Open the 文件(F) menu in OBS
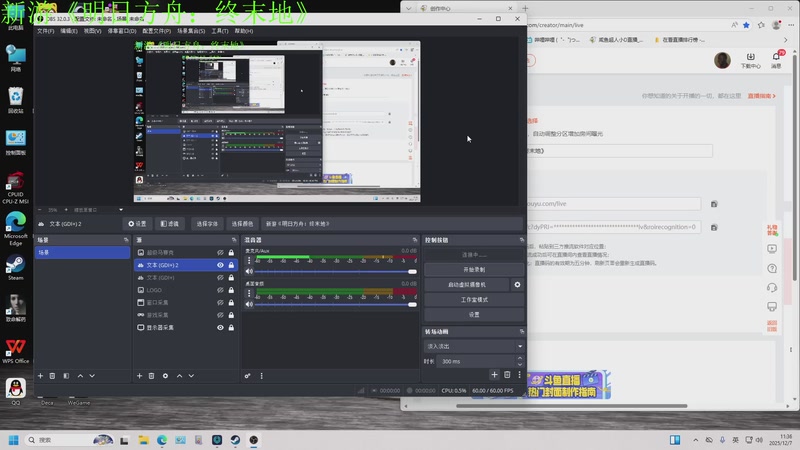Viewport: 800px width, 450px height. coord(45,31)
